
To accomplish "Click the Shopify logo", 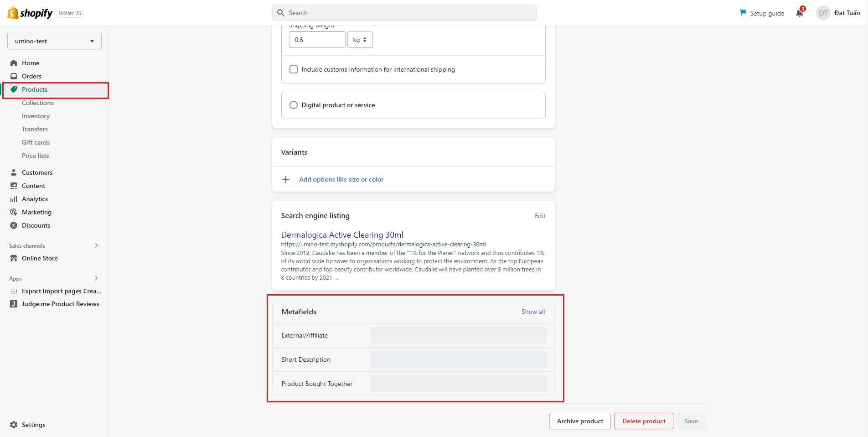I will [x=30, y=13].
